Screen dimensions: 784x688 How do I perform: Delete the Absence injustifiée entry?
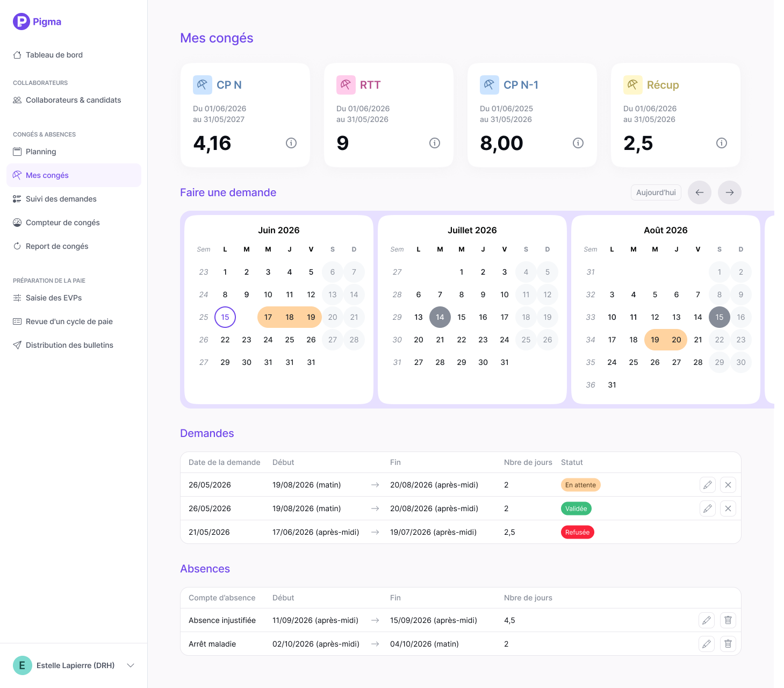[x=728, y=620]
